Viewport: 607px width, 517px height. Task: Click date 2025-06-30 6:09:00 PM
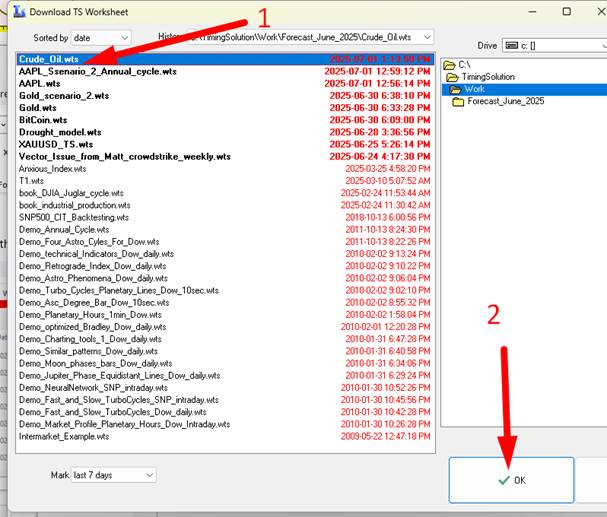380,120
